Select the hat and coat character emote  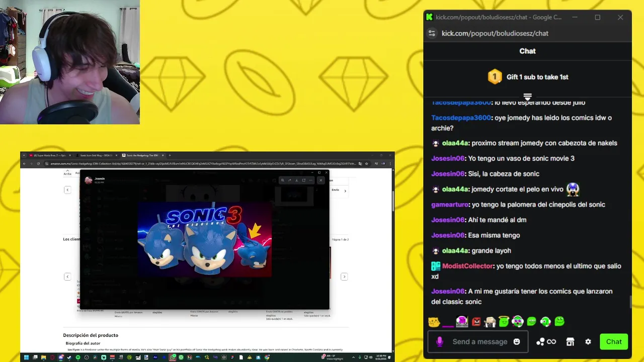point(490,322)
